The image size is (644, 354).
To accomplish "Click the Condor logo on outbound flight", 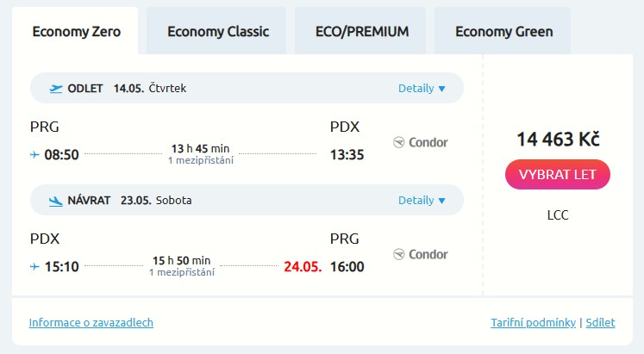I will (x=421, y=142).
